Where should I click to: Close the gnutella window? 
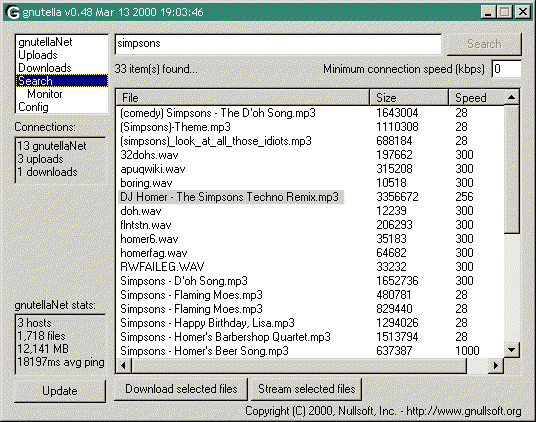click(523, 12)
